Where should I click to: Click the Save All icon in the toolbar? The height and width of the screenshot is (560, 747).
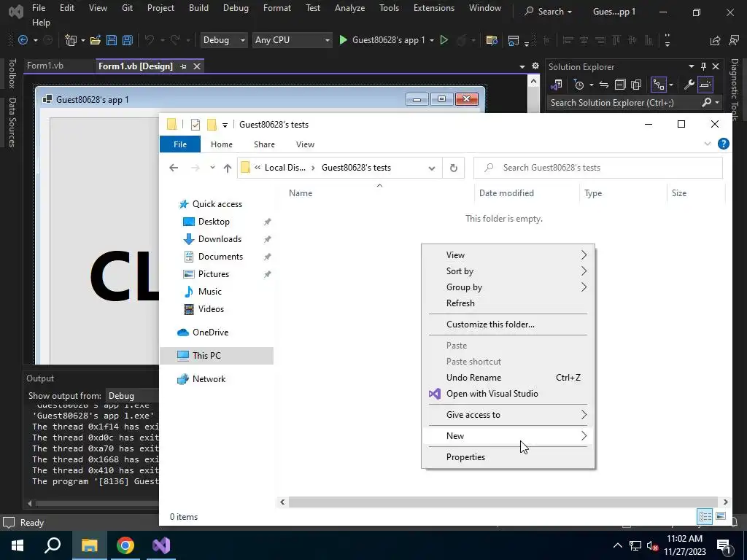[127, 40]
